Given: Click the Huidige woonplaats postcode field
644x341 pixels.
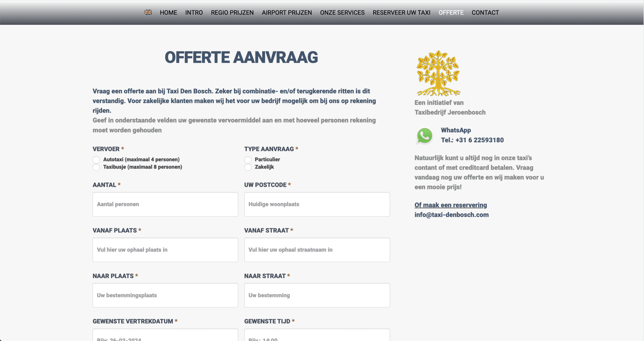Looking at the screenshot, I should [x=317, y=204].
